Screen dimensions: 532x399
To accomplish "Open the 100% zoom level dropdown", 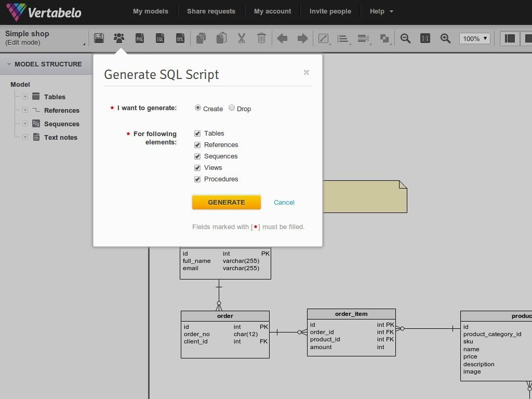I will coord(474,38).
